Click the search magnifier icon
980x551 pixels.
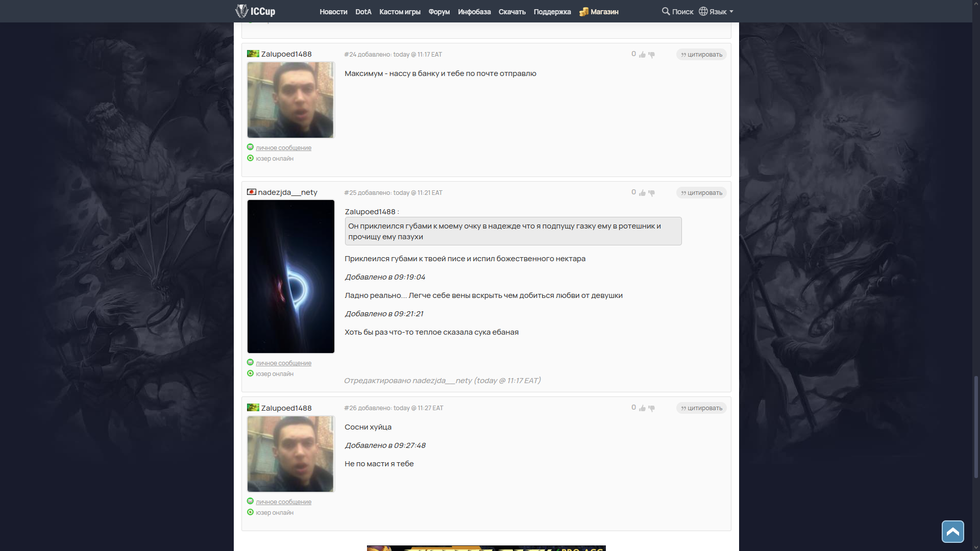[x=666, y=11]
